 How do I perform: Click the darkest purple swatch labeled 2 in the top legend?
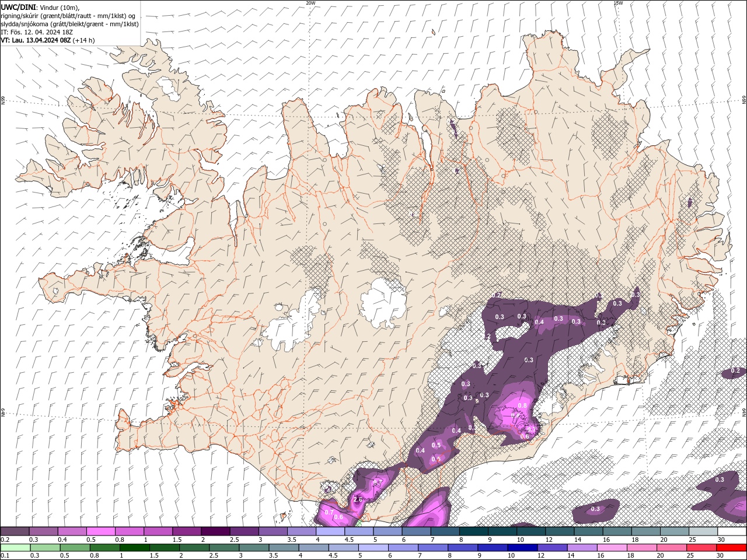(215, 531)
